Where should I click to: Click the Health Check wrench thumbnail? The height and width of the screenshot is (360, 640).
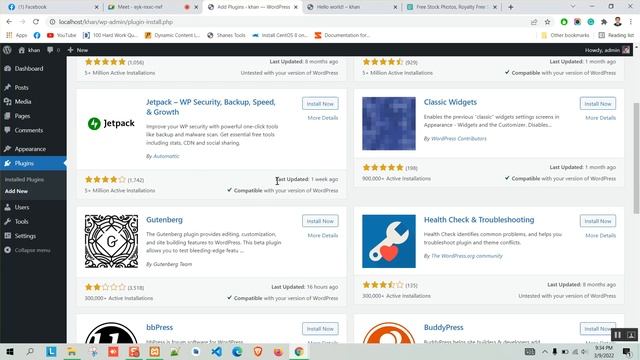389,241
